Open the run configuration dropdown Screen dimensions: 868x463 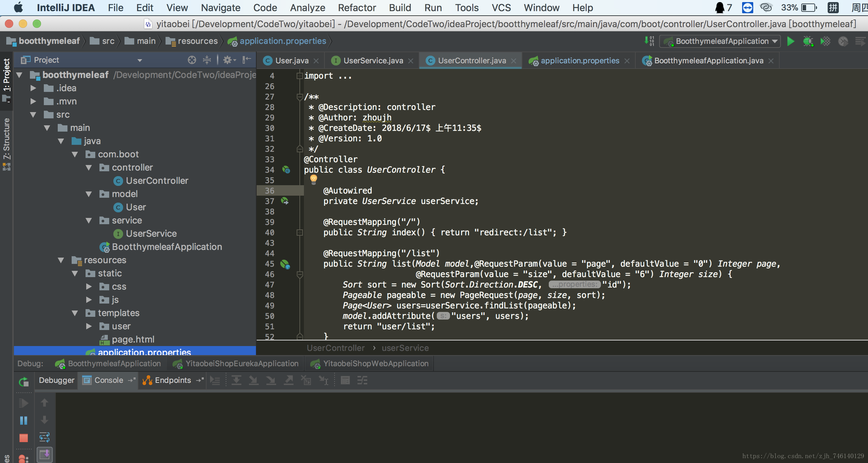point(720,41)
